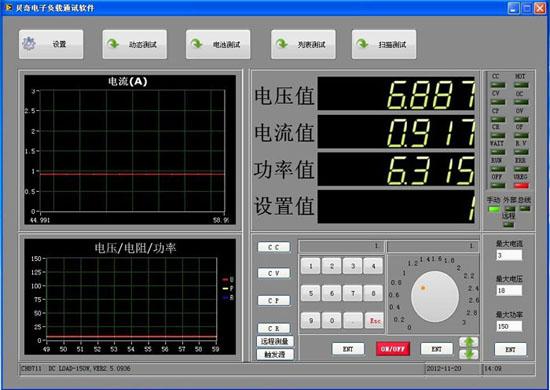Select CV constant voltage mode
The image size is (550, 390).
tap(274, 273)
